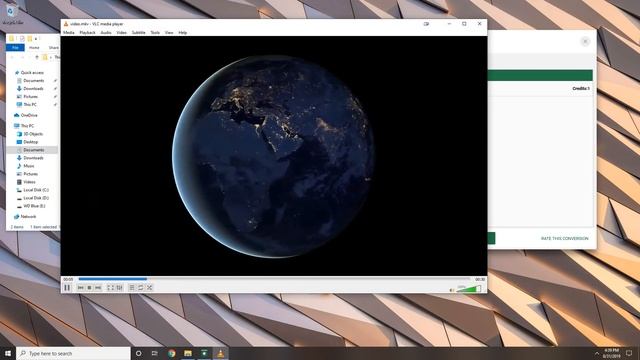The width and height of the screenshot is (640, 360).
Task: Open WD Blue (E:) drive in Explorer
Action: (x=34, y=206)
